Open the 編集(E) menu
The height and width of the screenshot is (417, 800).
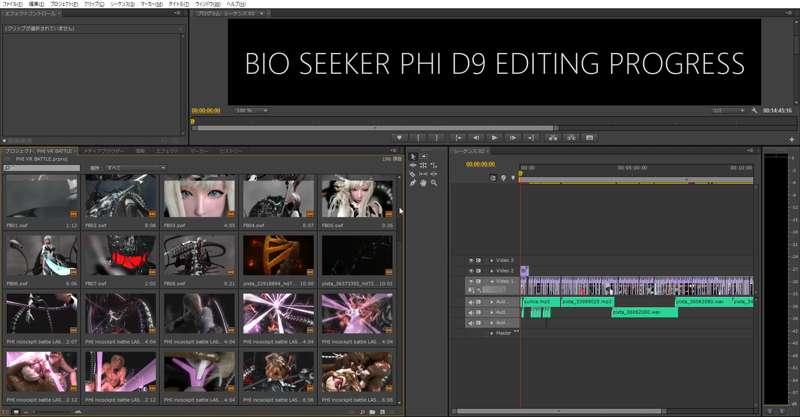click(36, 4)
